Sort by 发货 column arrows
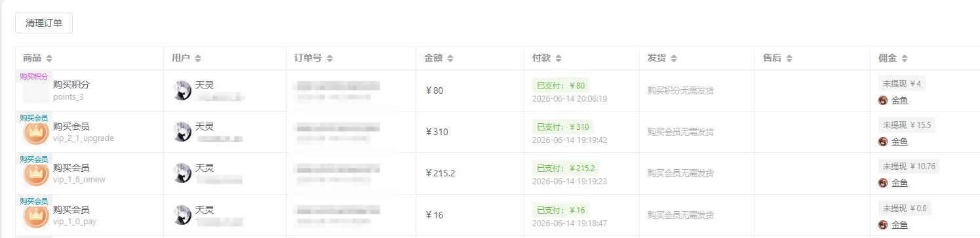The image size is (980, 238). [674, 58]
